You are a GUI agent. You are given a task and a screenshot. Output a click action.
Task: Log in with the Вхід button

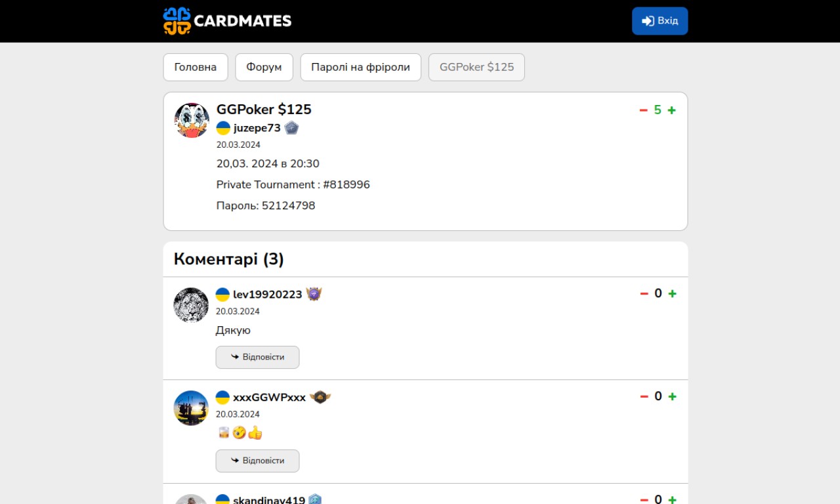click(x=660, y=21)
